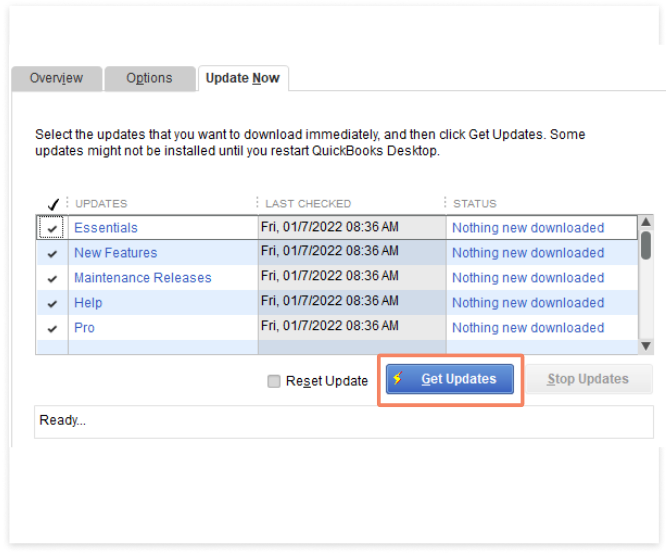Click Essentials 'Nothing new downloaded' status

tap(528, 228)
